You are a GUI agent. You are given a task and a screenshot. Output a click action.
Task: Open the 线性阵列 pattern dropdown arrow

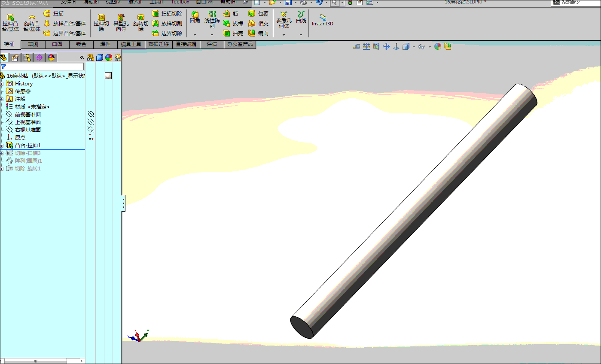tap(212, 35)
